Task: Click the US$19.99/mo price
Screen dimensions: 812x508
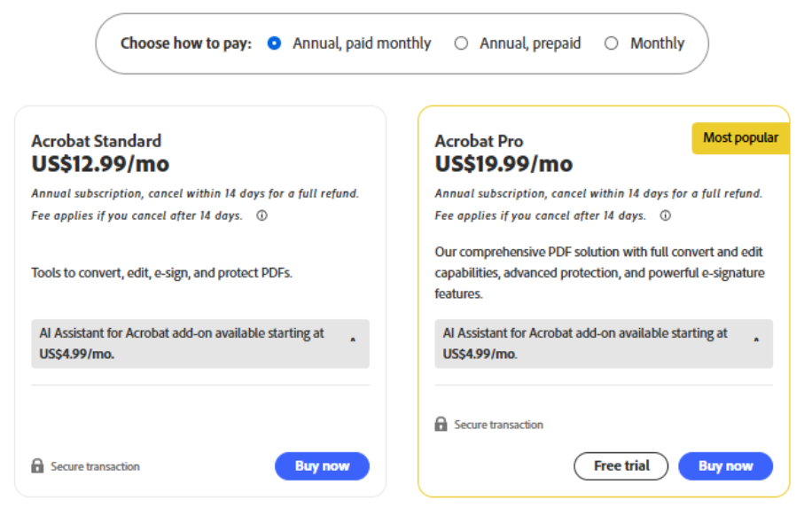Action: 504,164
